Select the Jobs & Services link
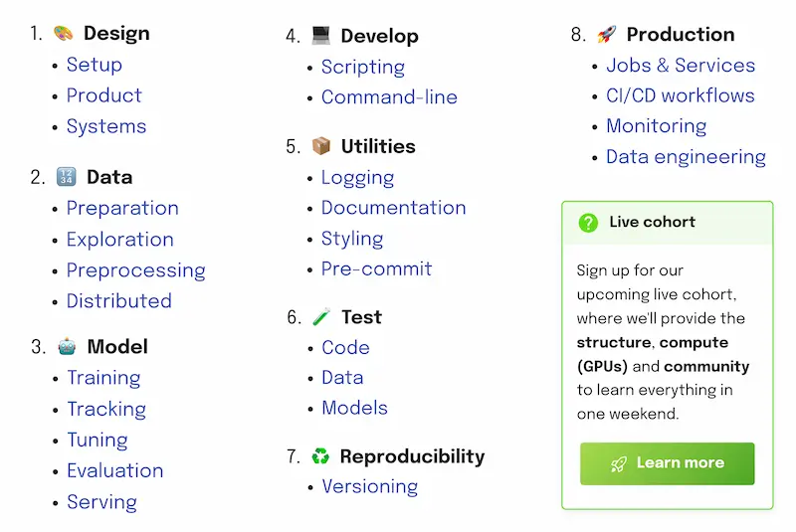The height and width of the screenshot is (532, 796). coord(681,65)
